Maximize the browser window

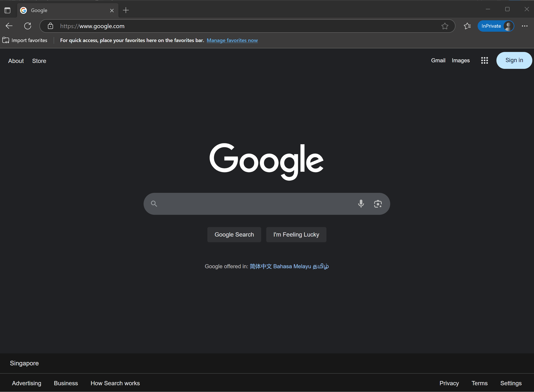507,9
